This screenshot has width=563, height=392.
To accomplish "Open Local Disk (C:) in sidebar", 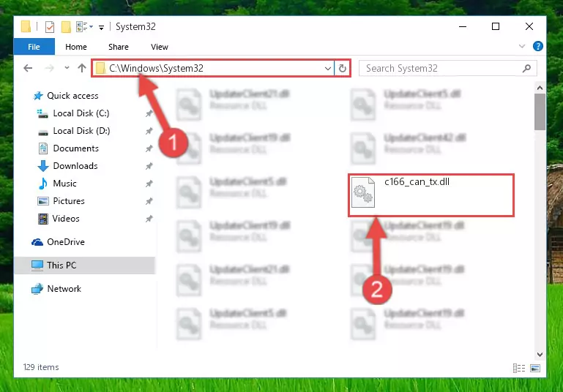I will point(81,113).
